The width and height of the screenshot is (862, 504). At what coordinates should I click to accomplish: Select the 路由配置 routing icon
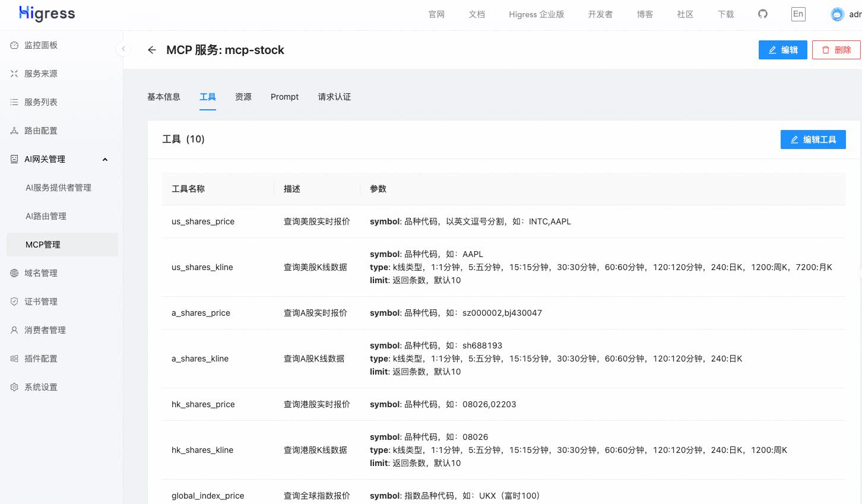click(x=13, y=130)
